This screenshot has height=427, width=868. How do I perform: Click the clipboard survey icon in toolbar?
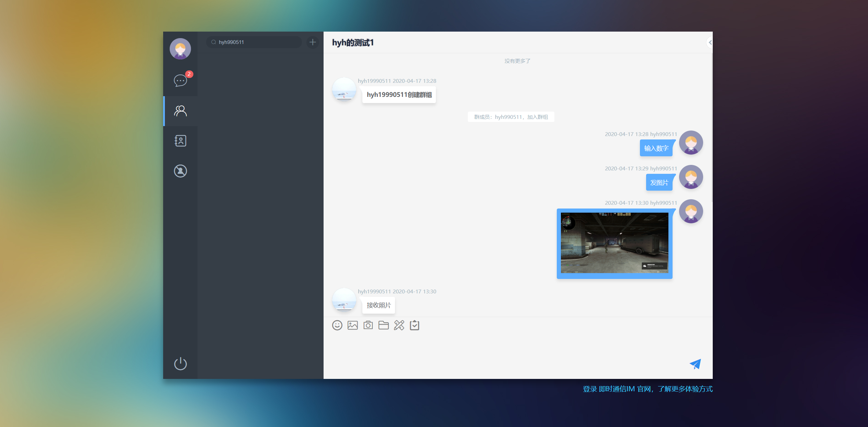[x=415, y=325]
